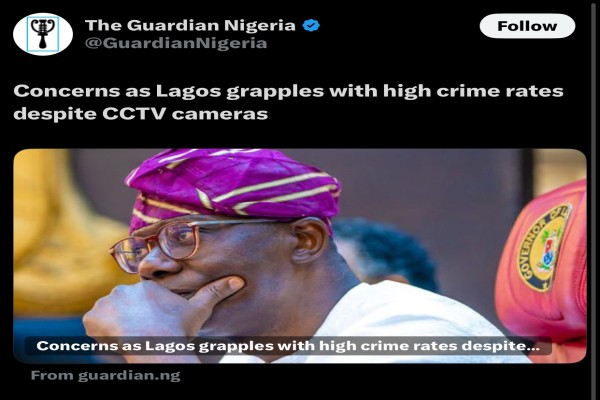Click the trophy logo inside the avatar

pyautogui.click(x=43, y=34)
